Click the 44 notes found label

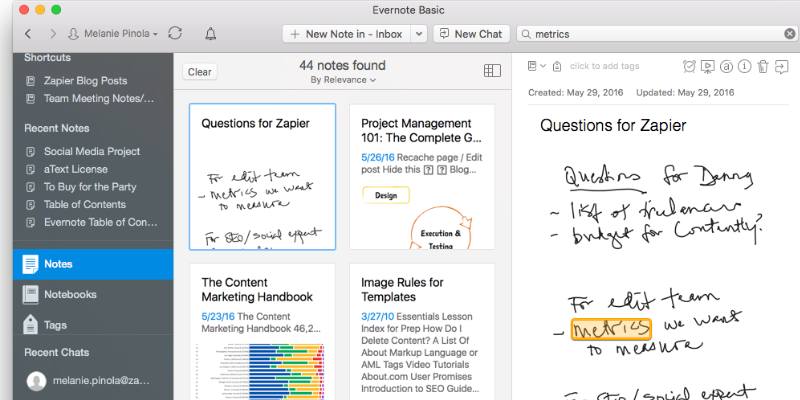click(342, 65)
